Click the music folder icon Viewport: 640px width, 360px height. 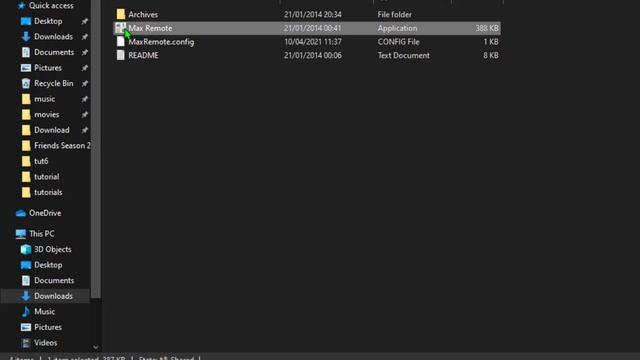[26, 99]
